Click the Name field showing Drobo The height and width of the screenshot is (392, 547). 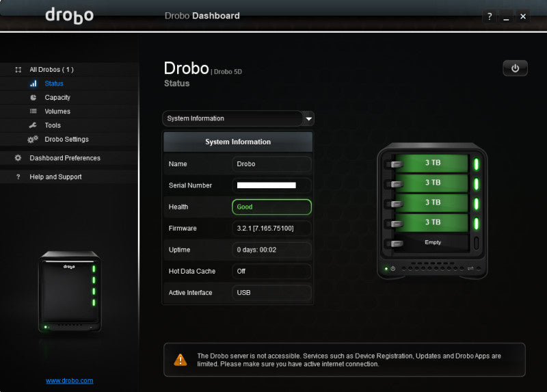coord(271,164)
